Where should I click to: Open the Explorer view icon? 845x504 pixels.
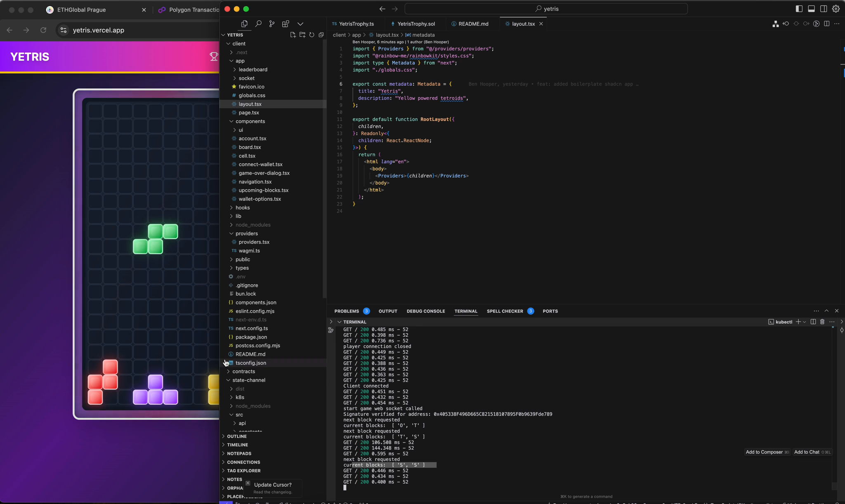pyautogui.click(x=244, y=24)
